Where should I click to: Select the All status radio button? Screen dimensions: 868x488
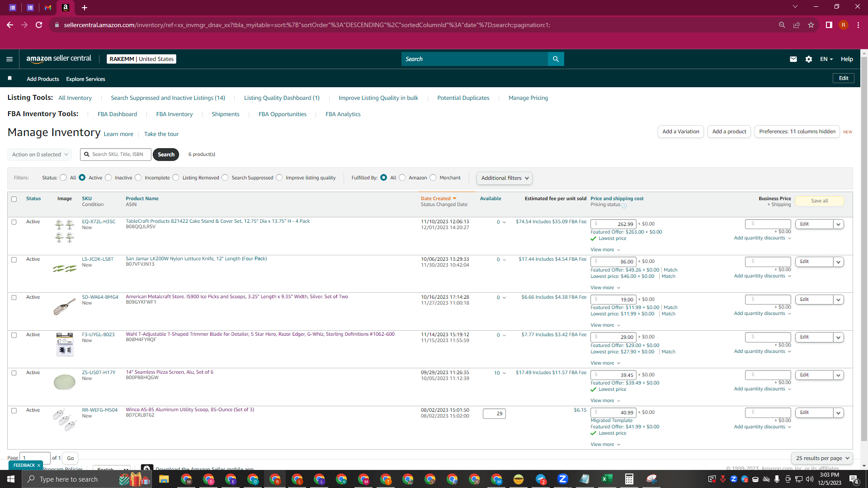[x=63, y=178]
